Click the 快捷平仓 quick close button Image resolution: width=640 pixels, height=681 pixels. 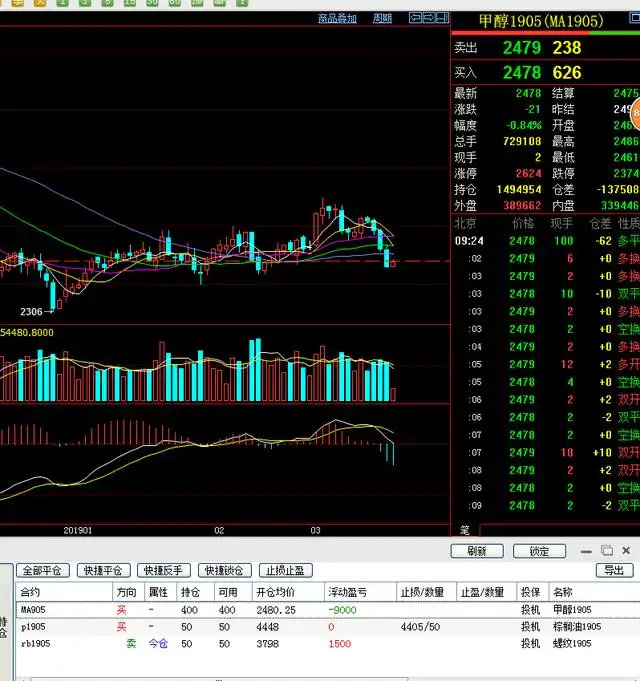tap(103, 570)
